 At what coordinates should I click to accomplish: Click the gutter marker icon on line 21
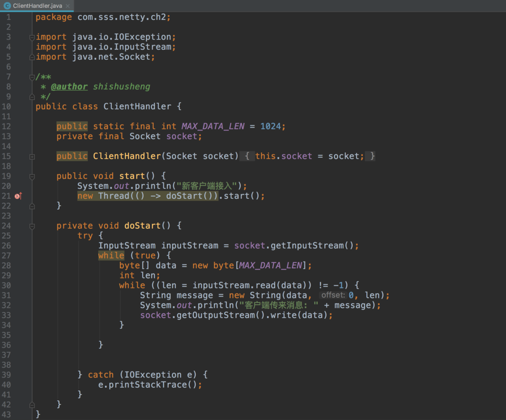pos(18,196)
